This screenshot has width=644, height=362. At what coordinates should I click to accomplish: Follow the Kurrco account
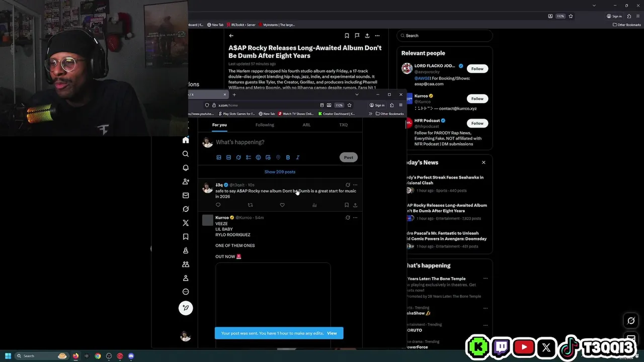477,99
